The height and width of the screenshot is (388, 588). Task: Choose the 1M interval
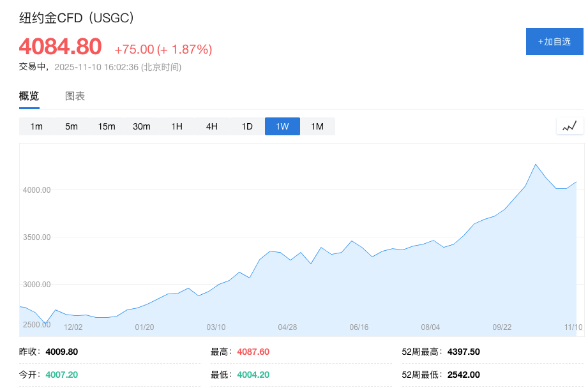317,126
